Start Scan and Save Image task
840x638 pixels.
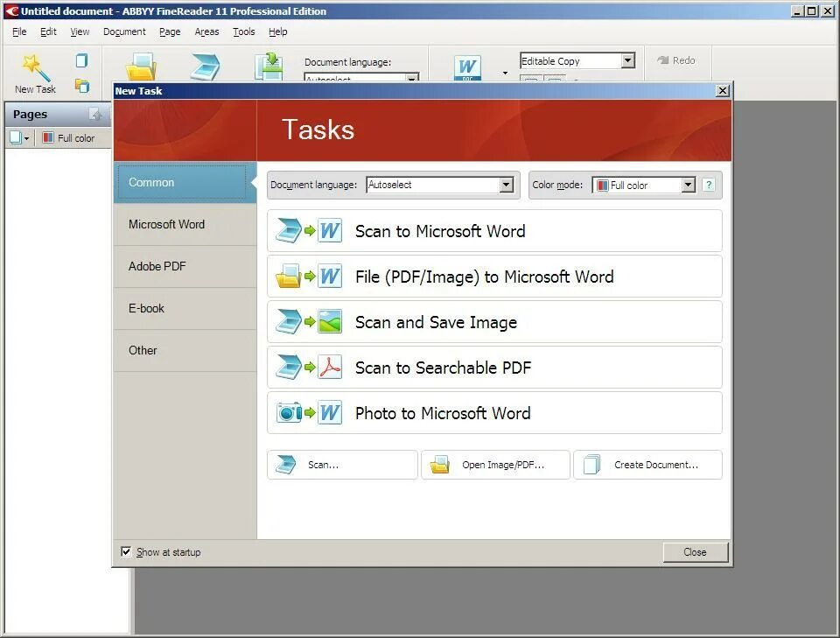coord(494,322)
